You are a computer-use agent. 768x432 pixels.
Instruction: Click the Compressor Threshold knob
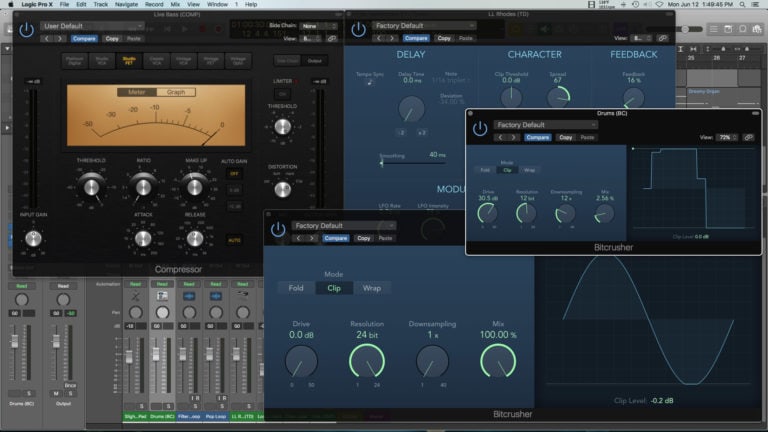[92, 187]
